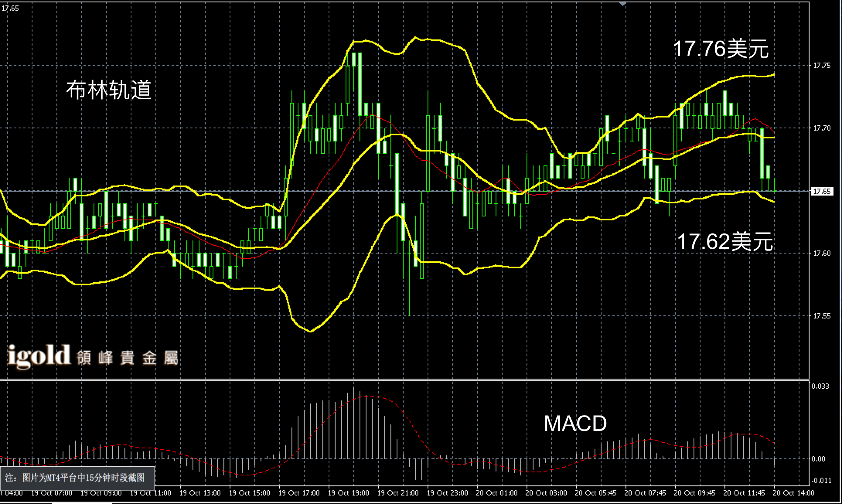Viewport: 842px width, 504px height.
Task: Select the 布林轨道 text label
Action: click(109, 90)
